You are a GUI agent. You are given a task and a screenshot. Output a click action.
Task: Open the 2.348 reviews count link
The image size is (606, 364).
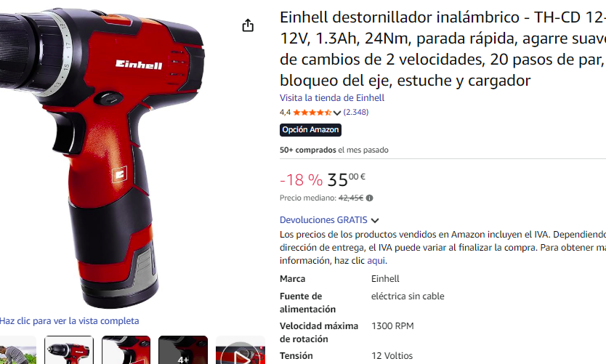[x=356, y=112]
